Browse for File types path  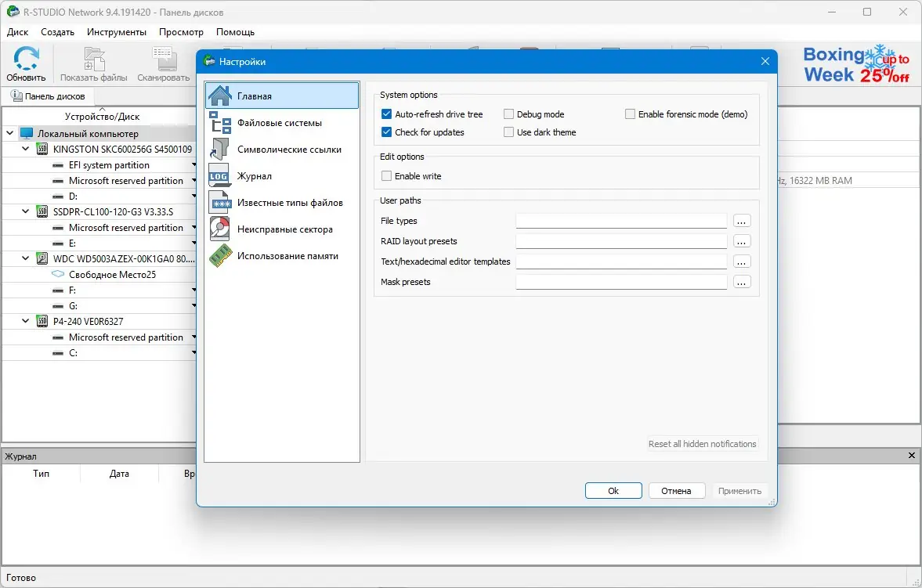pos(742,221)
